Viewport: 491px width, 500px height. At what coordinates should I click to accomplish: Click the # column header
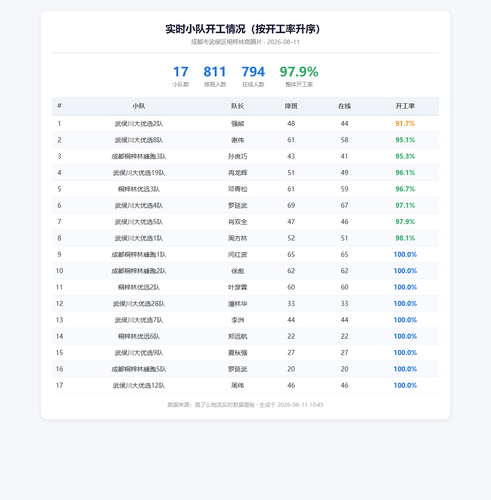pyautogui.click(x=59, y=106)
